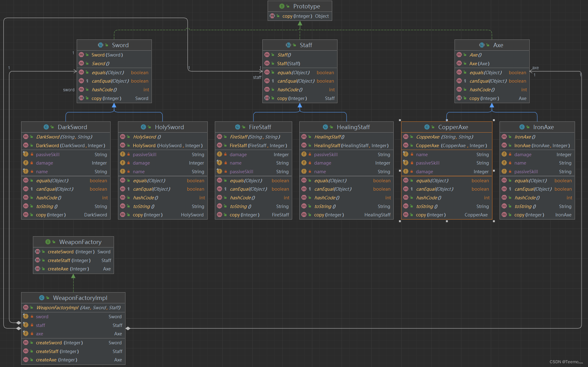Click FireStaff(FireStaff, Integer) constructor
588x367 pixels.
[x=253, y=145]
